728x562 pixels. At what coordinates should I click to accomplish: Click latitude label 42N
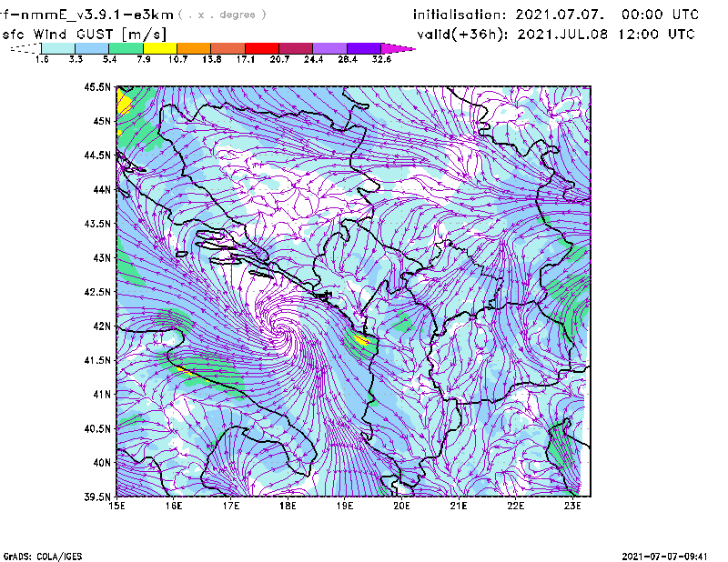(x=102, y=326)
